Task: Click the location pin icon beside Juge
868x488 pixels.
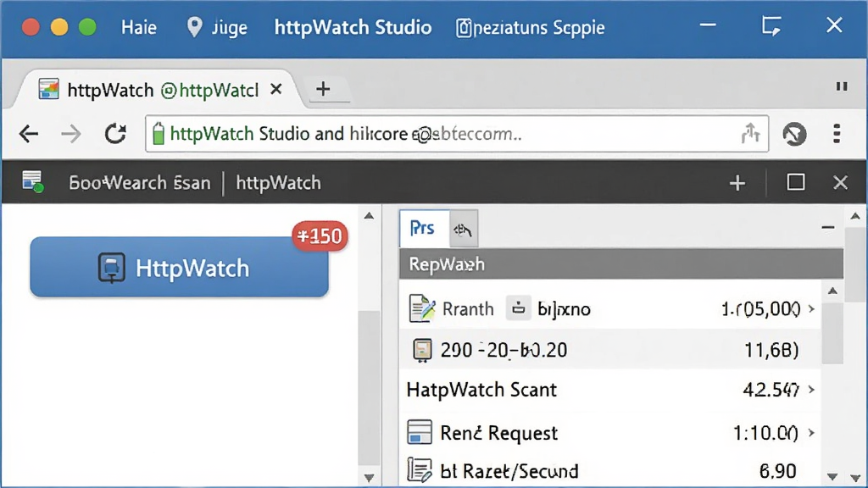Action: tap(194, 27)
